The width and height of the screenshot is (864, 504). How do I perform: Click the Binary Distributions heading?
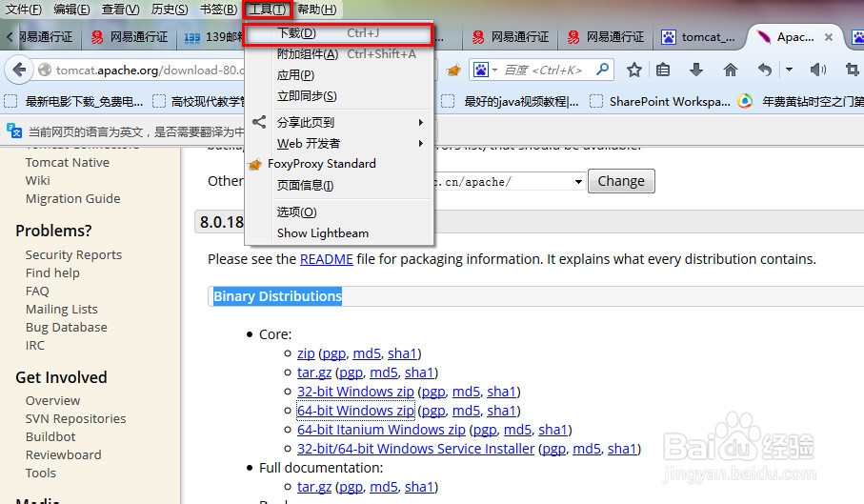[x=277, y=296]
